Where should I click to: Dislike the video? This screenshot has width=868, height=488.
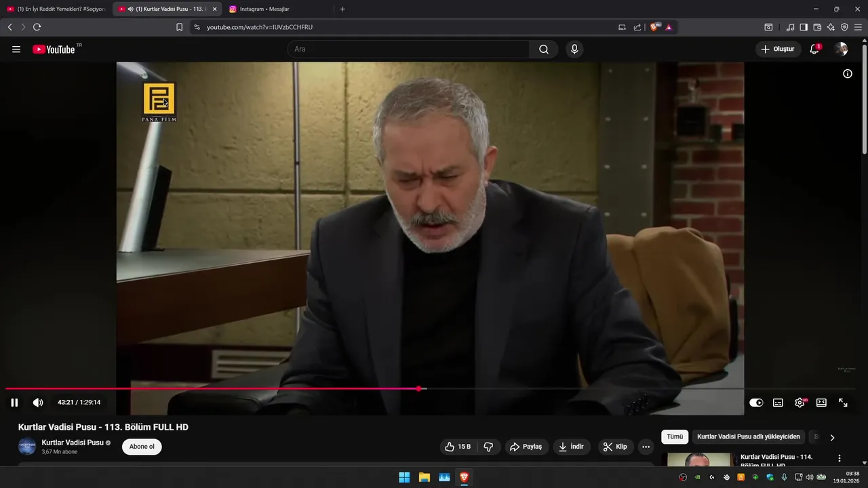coord(488,447)
